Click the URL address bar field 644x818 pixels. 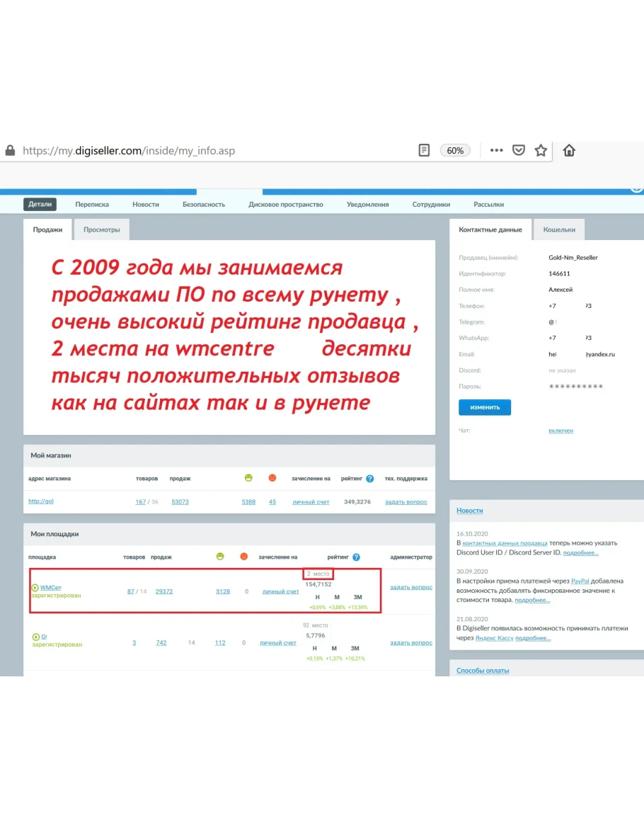point(212,151)
